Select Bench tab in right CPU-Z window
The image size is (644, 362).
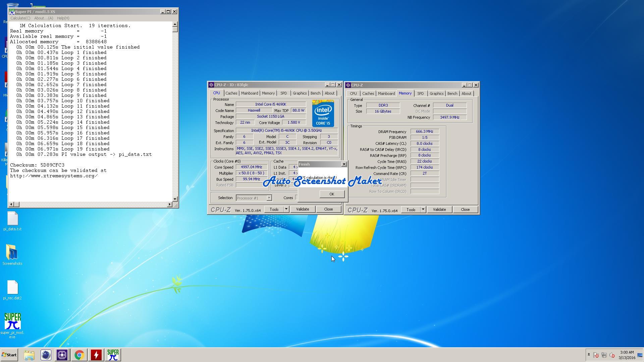tap(452, 94)
